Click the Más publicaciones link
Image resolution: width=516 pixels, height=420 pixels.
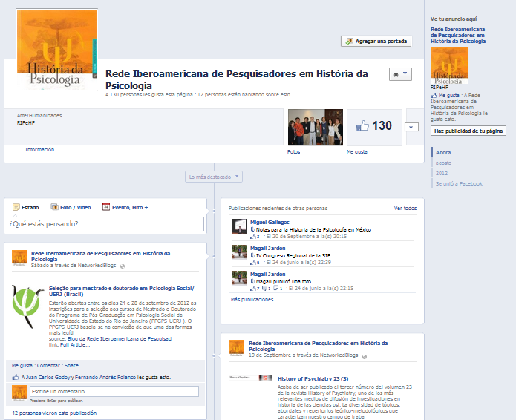[252, 300]
